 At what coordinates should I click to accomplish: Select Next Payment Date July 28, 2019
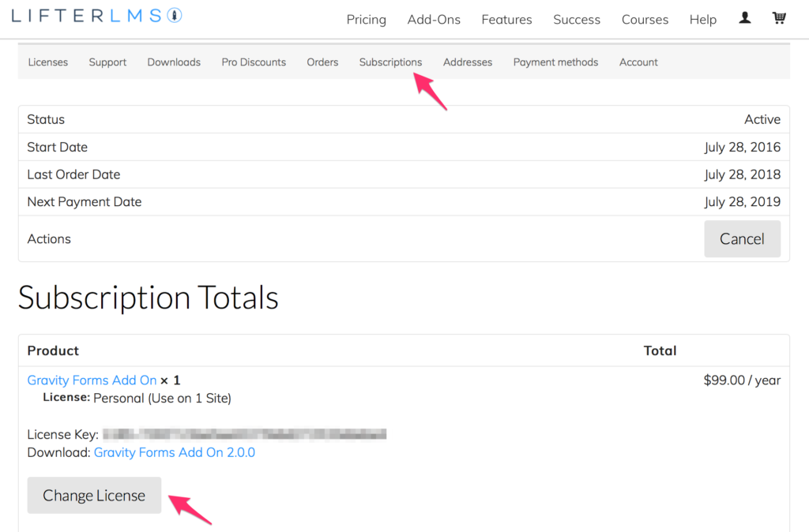point(743,201)
